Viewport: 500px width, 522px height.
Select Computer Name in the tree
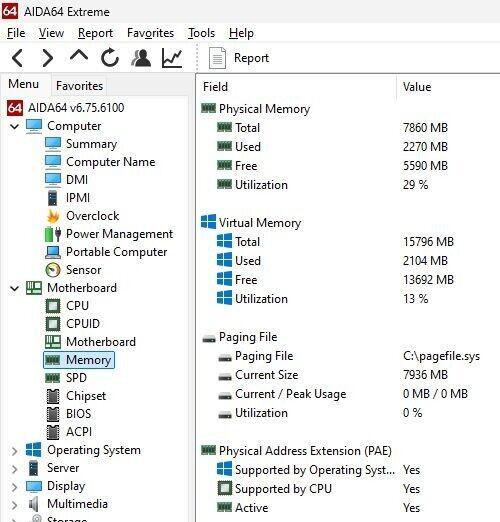pyautogui.click(x=111, y=162)
